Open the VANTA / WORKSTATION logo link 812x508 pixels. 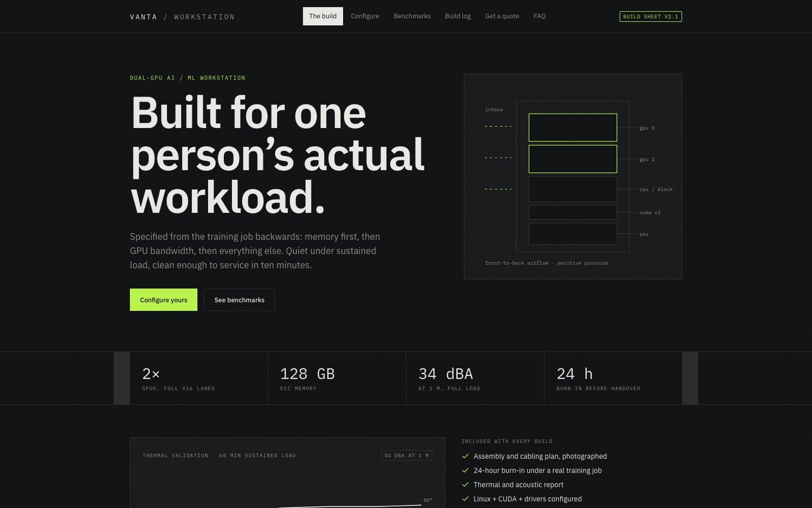coord(182,17)
